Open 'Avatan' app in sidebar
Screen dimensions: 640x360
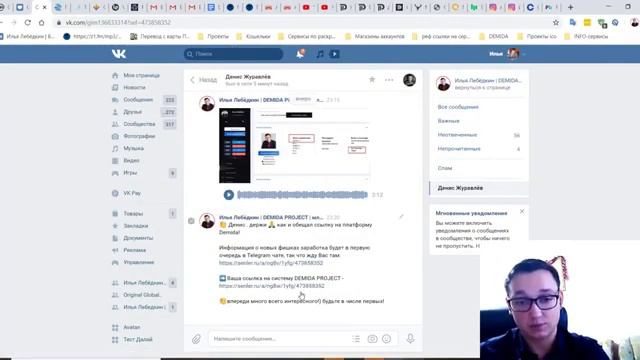point(131,327)
